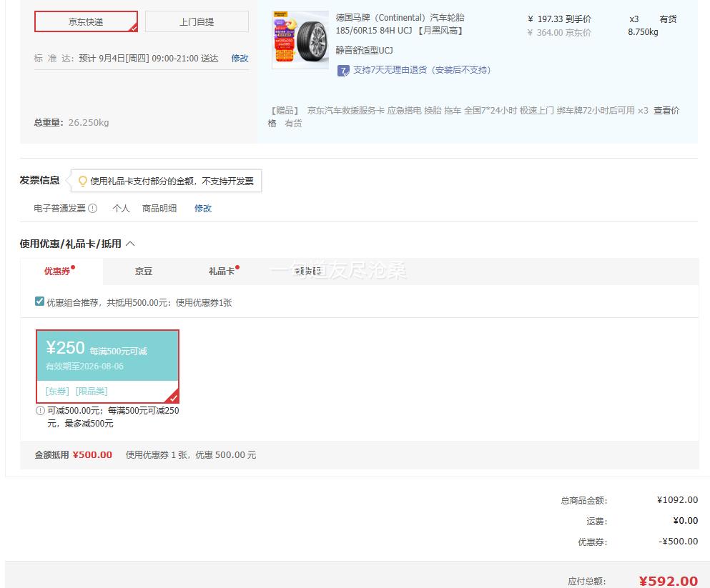Switch to the 领货码 tab
This screenshot has height=588, width=710.
(x=308, y=271)
